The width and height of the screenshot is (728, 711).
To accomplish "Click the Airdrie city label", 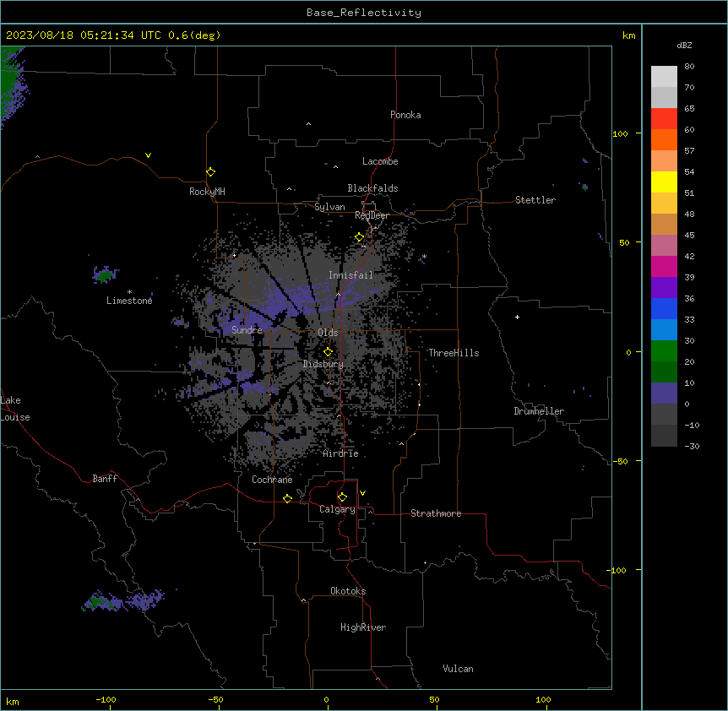I will tap(341, 453).
